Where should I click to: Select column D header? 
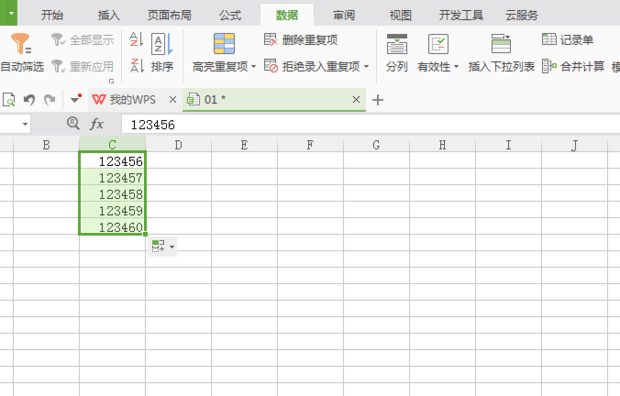178,144
